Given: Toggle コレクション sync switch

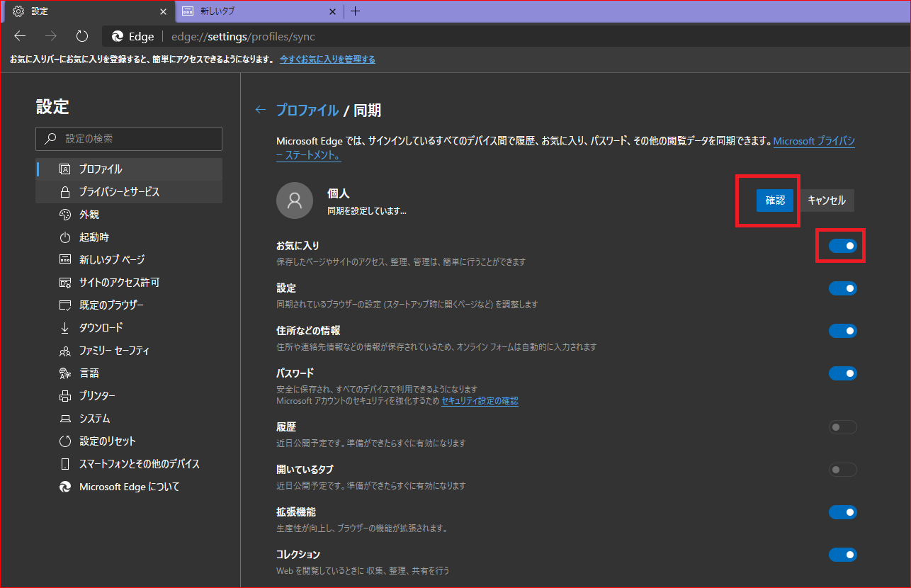Looking at the screenshot, I should coord(843,555).
